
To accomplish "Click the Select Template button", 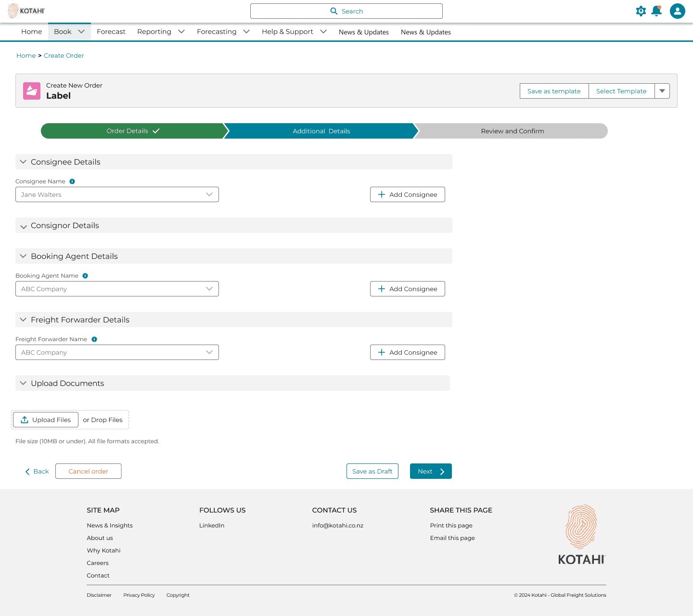I will click(621, 91).
